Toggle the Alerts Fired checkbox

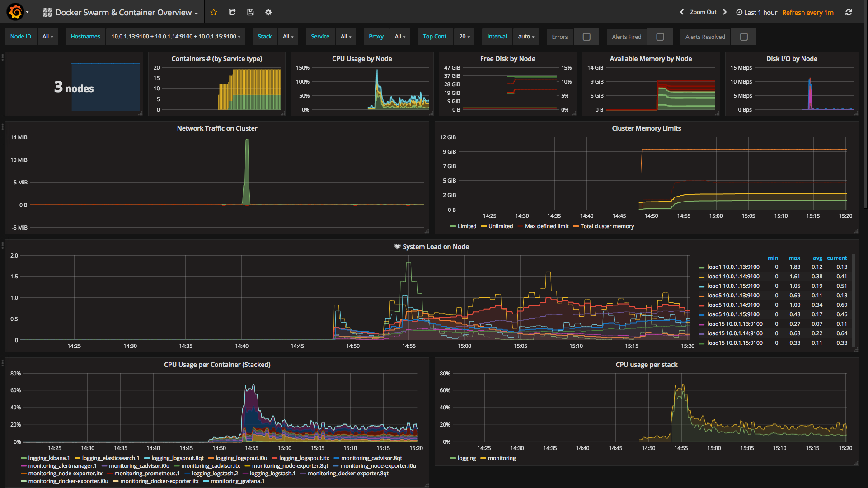pos(660,37)
